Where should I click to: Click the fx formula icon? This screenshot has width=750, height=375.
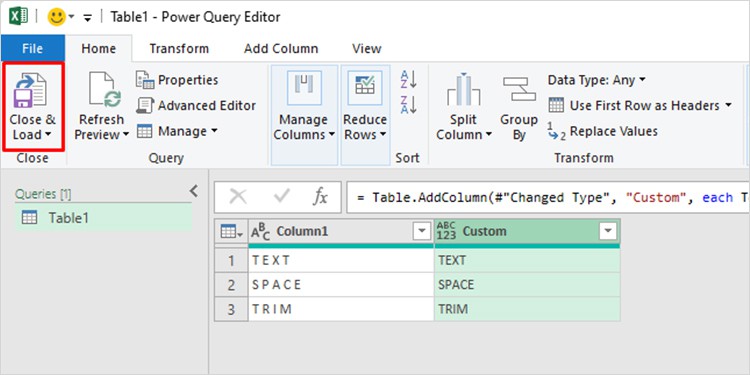point(320,197)
